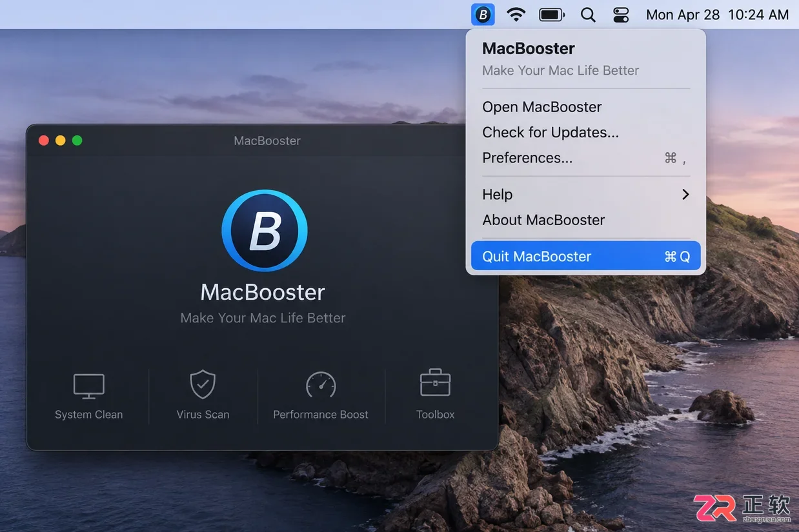
Task: Click Quit MacBooster in the menu
Action: (586, 256)
